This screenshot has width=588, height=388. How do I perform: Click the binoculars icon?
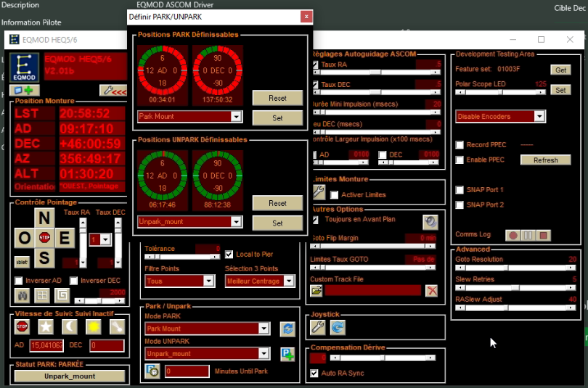click(x=22, y=295)
